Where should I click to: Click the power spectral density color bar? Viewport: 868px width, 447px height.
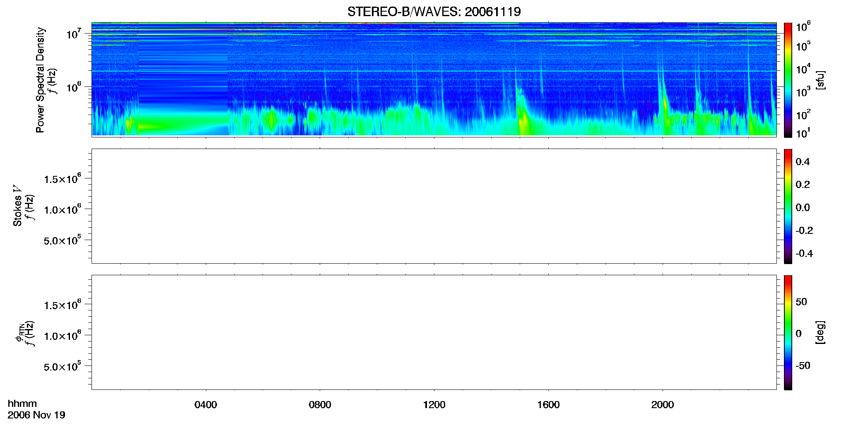click(788, 80)
